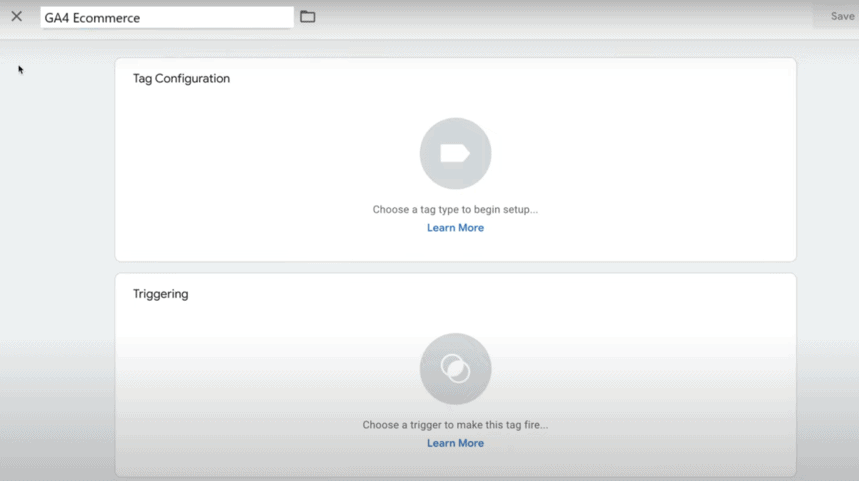859x481 pixels.
Task: Select the Tag Configuration heading
Action: pyautogui.click(x=181, y=78)
